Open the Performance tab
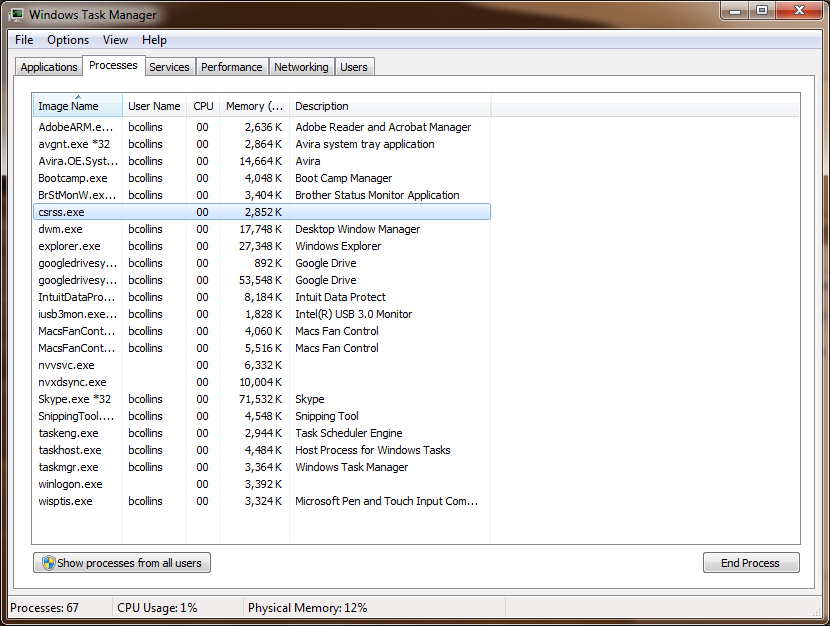 coord(232,67)
